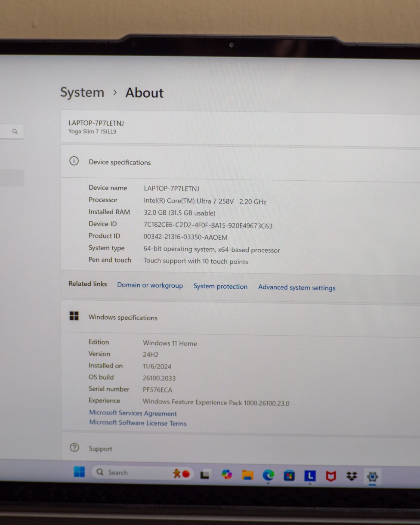The height and width of the screenshot is (525, 420).
Task: Launch McAfee from the taskbar
Action: click(x=330, y=476)
